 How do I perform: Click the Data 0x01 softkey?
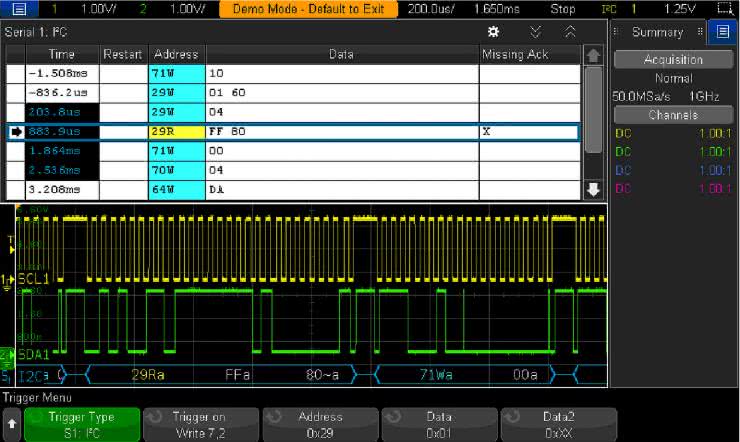(x=439, y=424)
